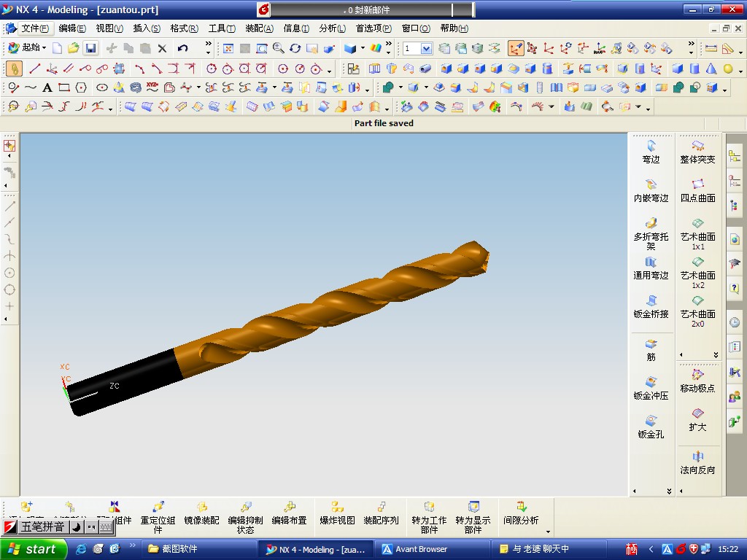Select the Rotate view tool
The image size is (747, 560).
coord(295,48)
